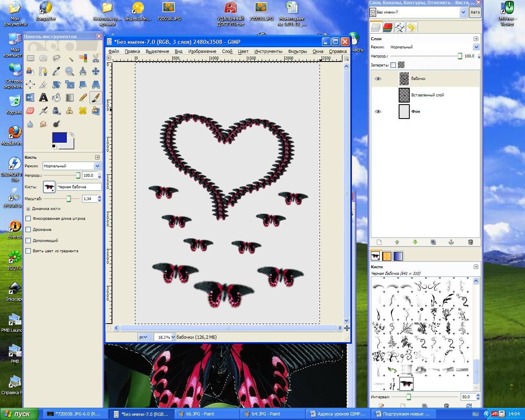The image size is (525, 420).
Task: Select the Free Select lasso tool
Action: (x=57, y=58)
